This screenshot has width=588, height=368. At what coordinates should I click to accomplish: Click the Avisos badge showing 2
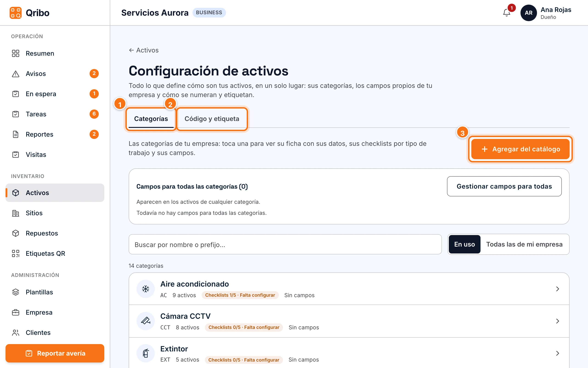coord(94,74)
